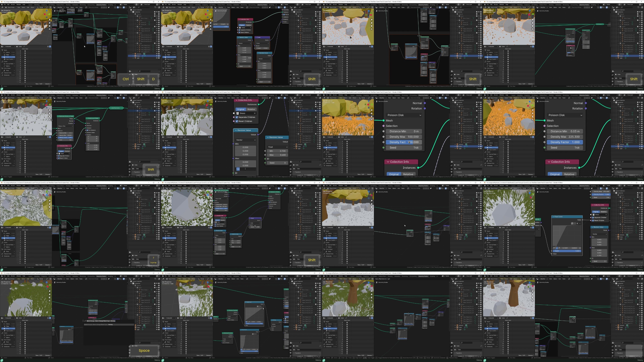The height and width of the screenshot is (362, 644).
Task: Collapse Collection Info node below Density Max 225.300
Action: (549, 162)
